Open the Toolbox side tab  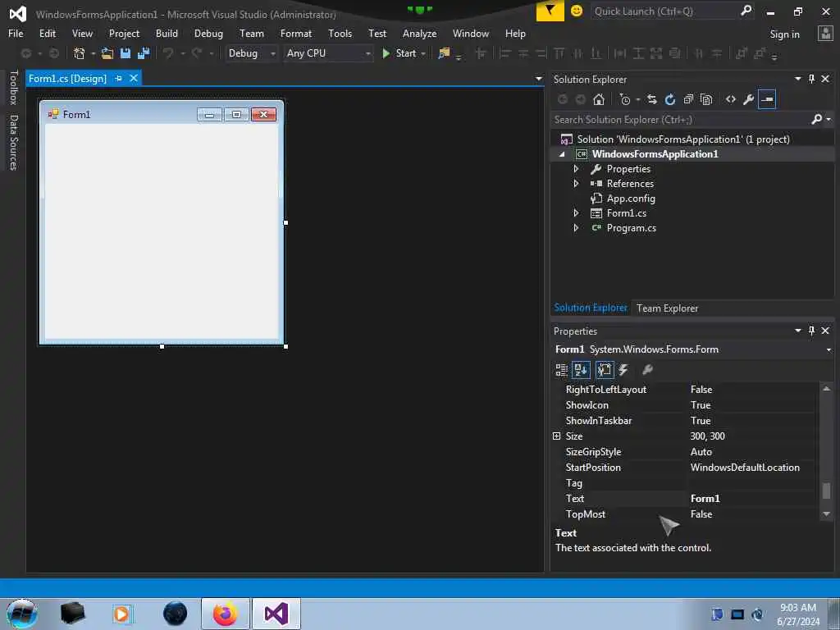click(x=14, y=87)
